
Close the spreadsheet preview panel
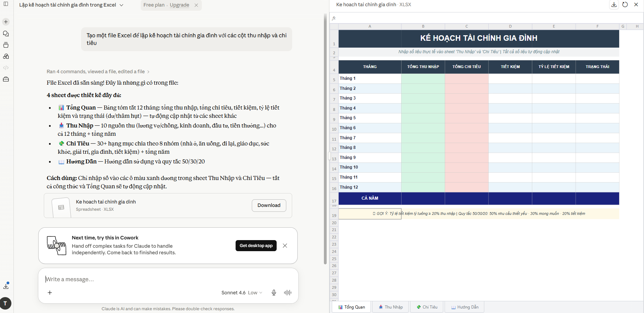636,4
